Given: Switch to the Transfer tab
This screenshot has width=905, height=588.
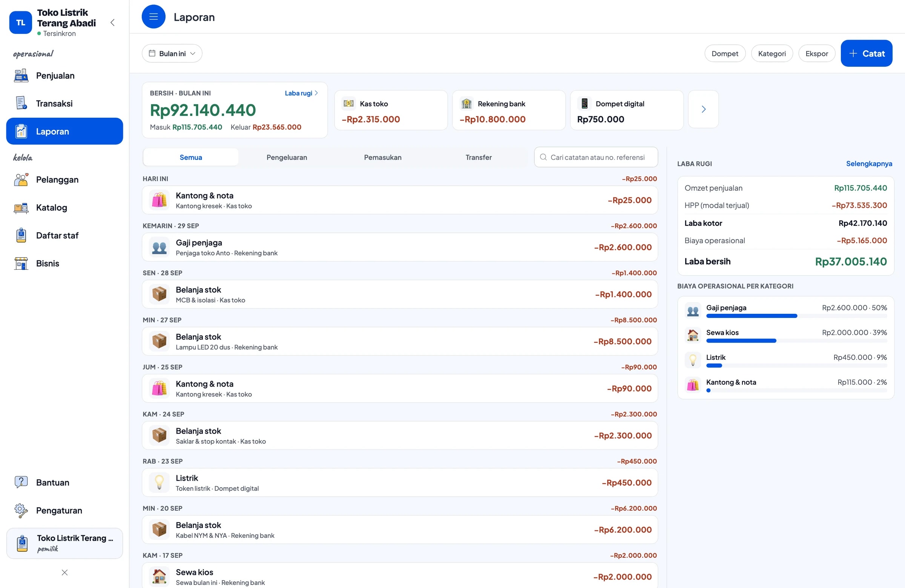Looking at the screenshot, I should (x=479, y=157).
